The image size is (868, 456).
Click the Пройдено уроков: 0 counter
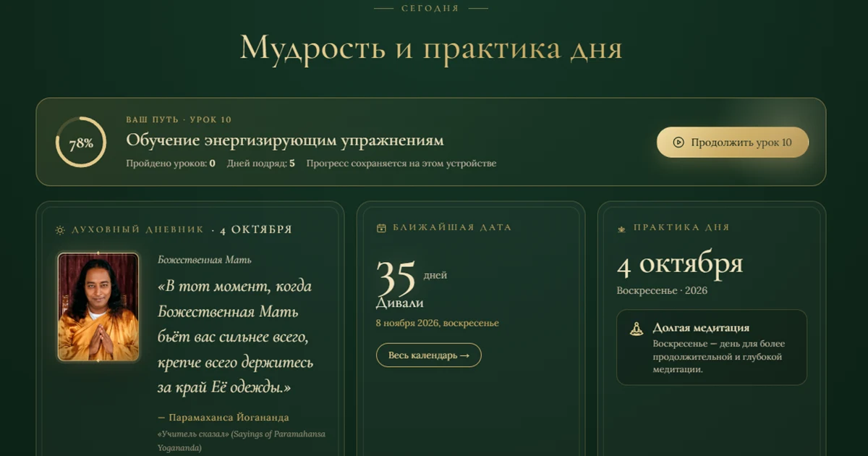click(171, 164)
